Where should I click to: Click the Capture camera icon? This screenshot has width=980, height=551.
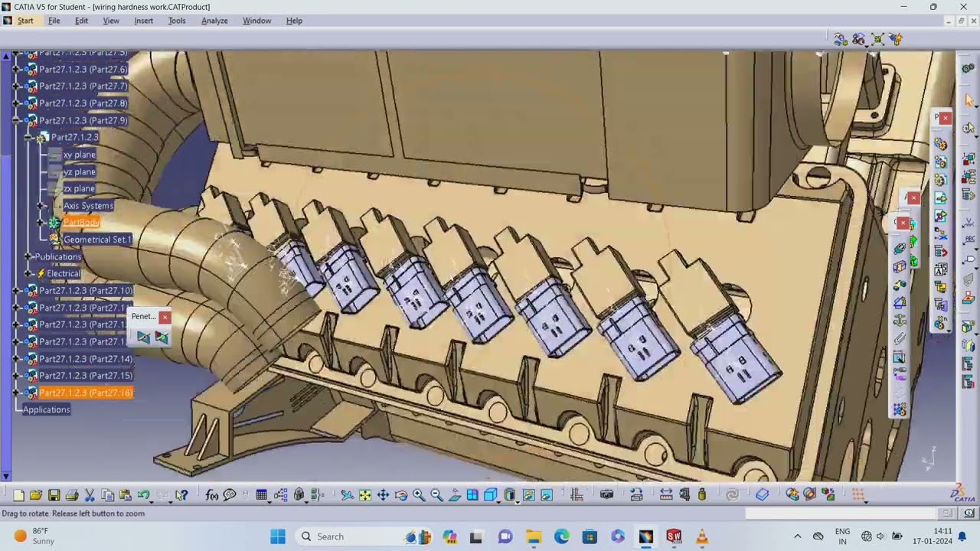coord(606,494)
